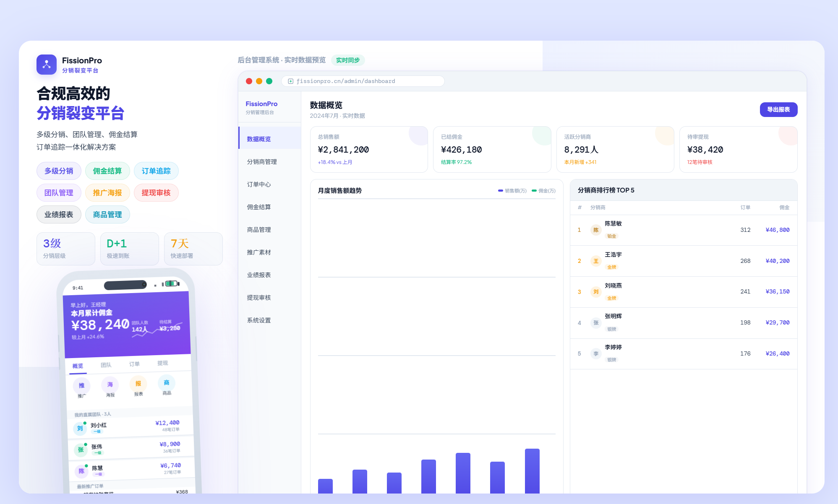Click the gray 业绩报表 feature tag

pyautogui.click(x=59, y=214)
